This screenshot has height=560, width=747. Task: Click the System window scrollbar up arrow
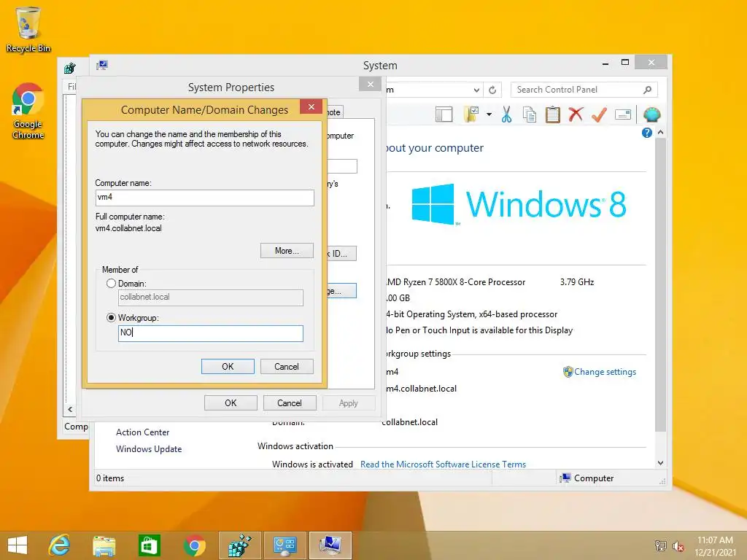pyautogui.click(x=660, y=133)
